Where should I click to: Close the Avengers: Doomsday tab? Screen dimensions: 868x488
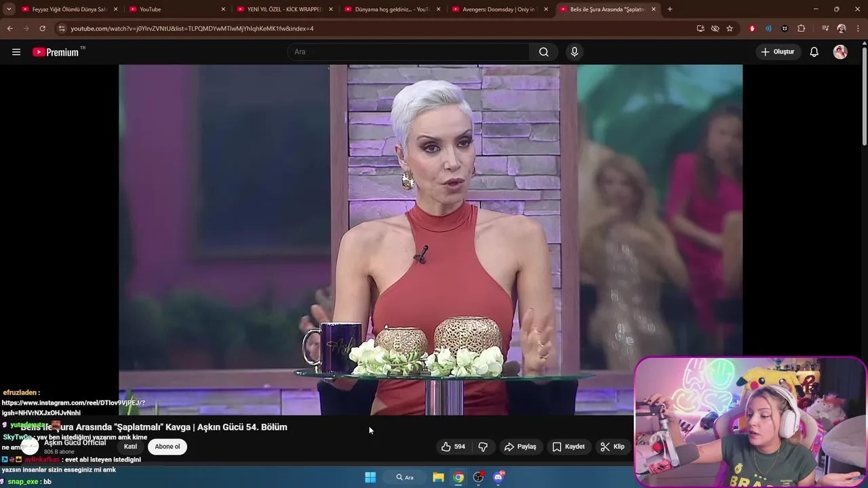546,9
